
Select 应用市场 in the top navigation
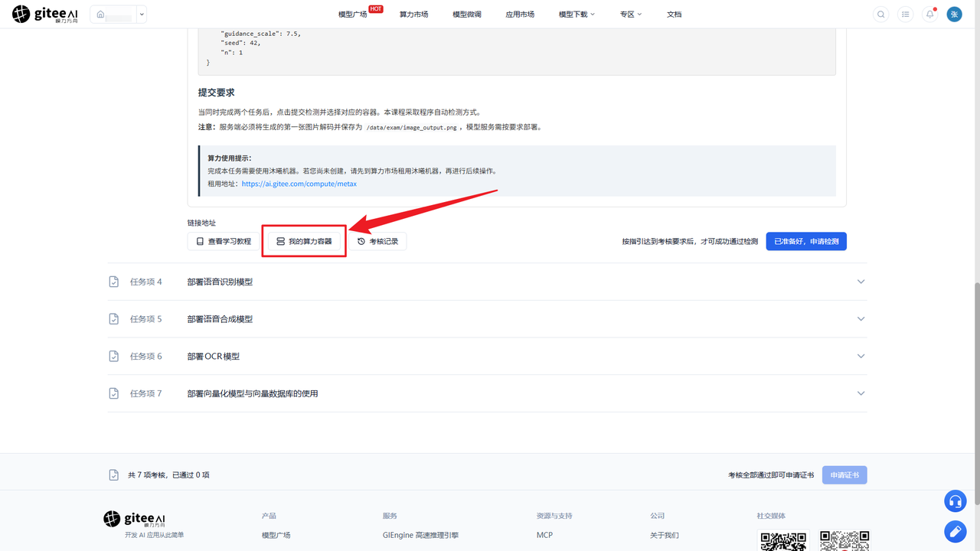(520, 15)
